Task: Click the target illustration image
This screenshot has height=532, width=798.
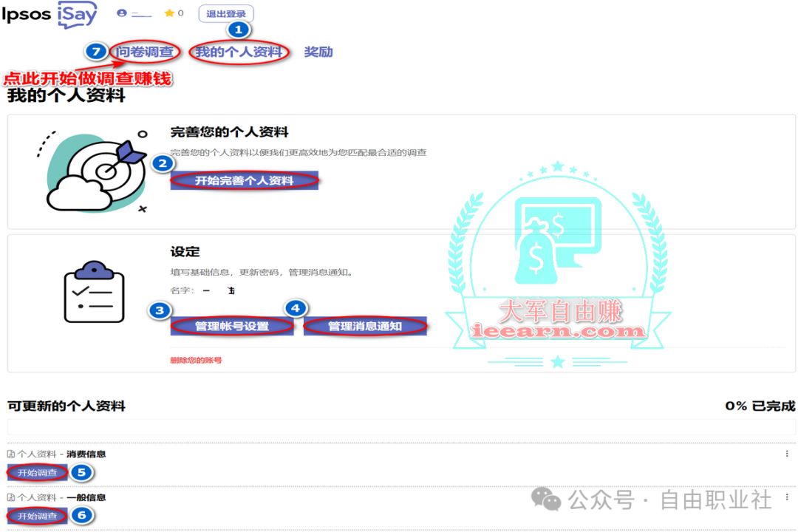Action: (92, 171)
